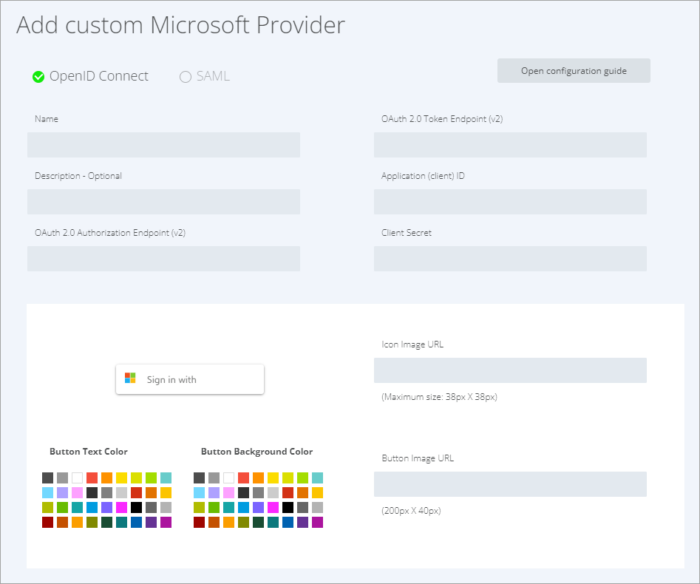Pick dark green in Button Background Color palette

pyautogui.click(x=258, y=522)
